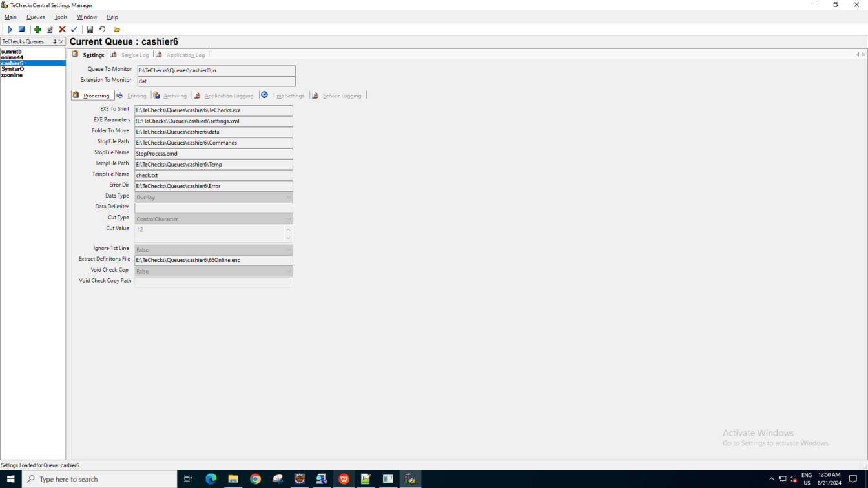868x488 pixels.
Task: Expand the Cut Type dropdown
Action: [x=289, y=219]
